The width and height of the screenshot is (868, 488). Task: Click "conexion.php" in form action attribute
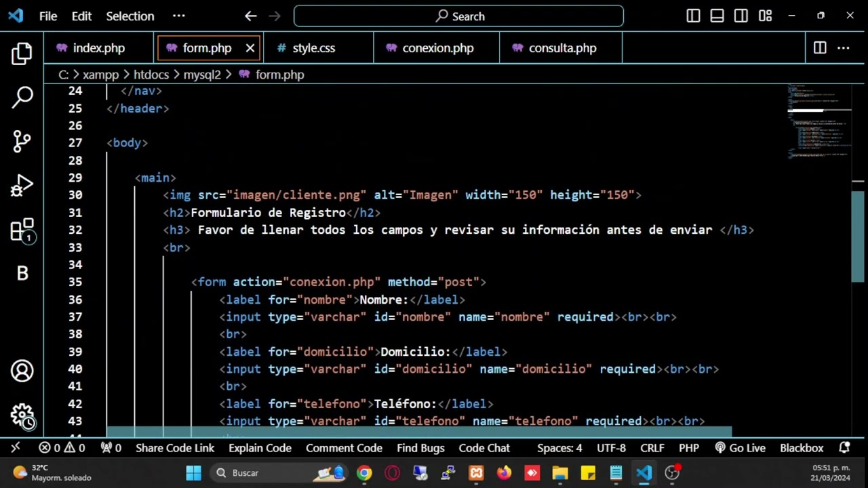tap(332, 282)
